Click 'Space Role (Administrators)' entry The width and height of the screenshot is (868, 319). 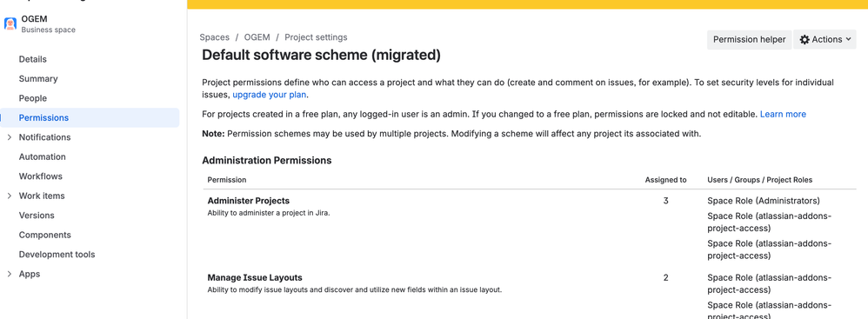click(x=764, y=201)
